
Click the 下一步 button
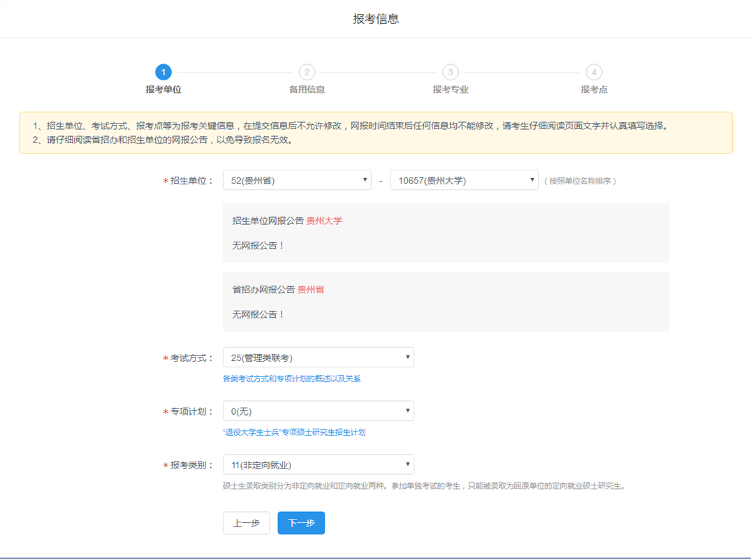point(301,523)
